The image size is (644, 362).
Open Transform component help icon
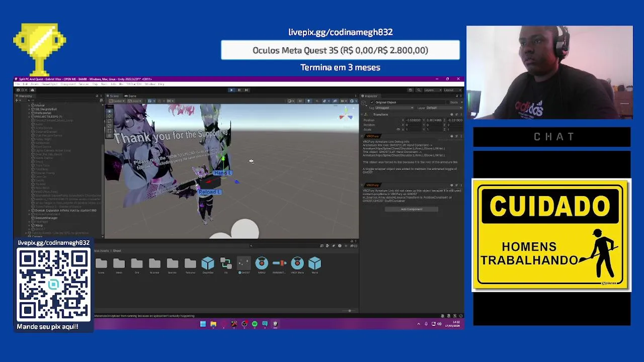click(x=452, y=115)
